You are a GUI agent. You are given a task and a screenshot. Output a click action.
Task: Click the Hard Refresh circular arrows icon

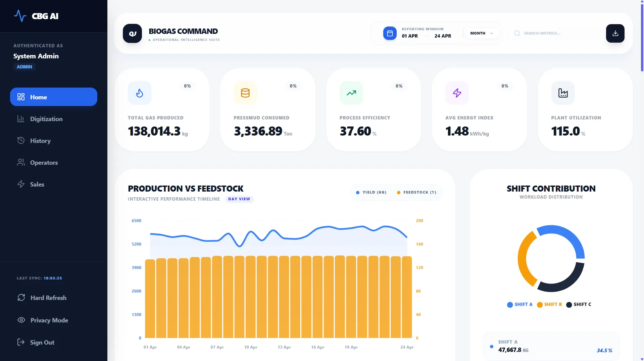pos(21,298)
